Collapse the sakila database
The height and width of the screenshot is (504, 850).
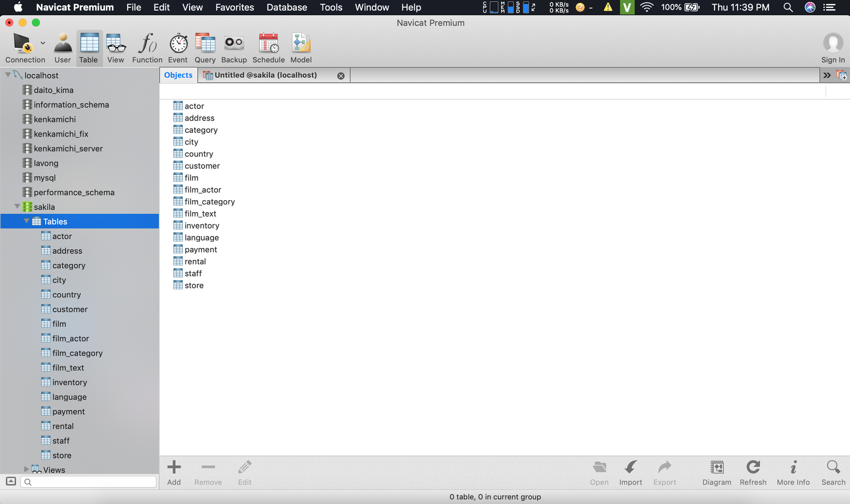coord(17,206)
